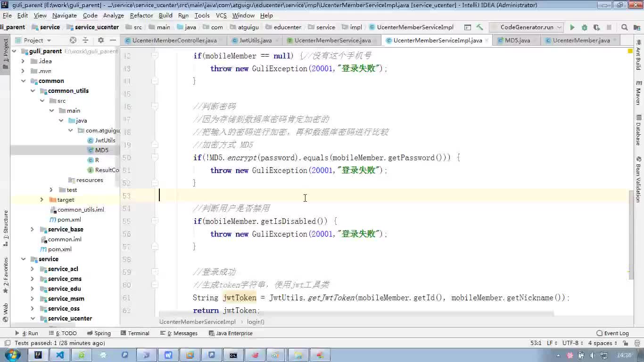Open the VCS menu

tap(221, 15)
